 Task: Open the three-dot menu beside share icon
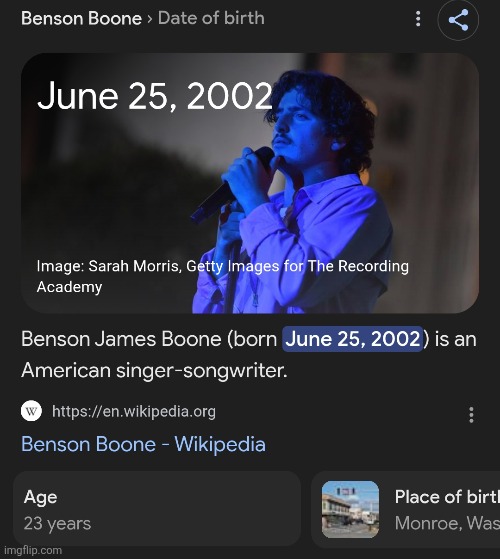418,19
